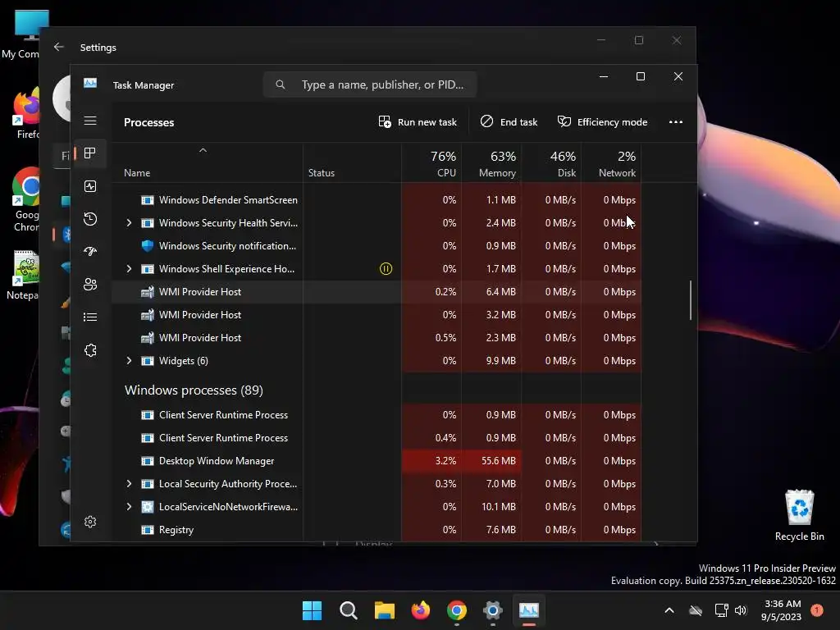Select the Windows Security notification row
This screenshot has width=840, height=630.
pyautogui.click(x=376, y=246)
